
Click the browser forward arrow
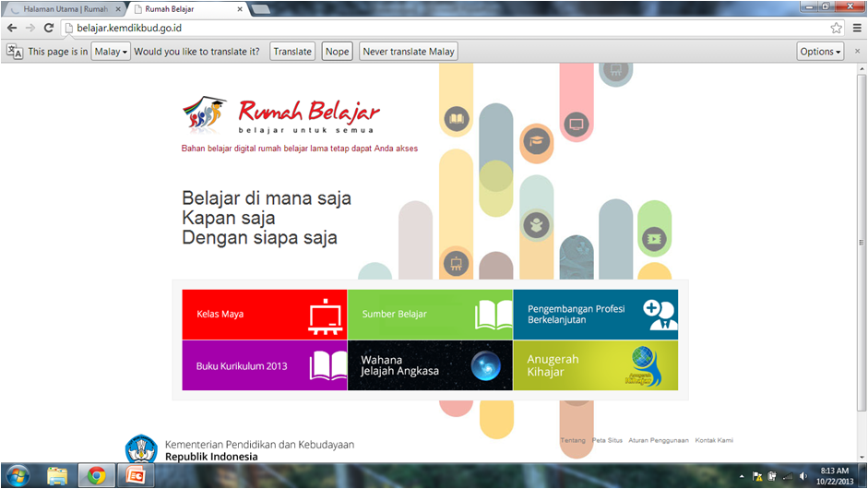click(x=30, y=28)
